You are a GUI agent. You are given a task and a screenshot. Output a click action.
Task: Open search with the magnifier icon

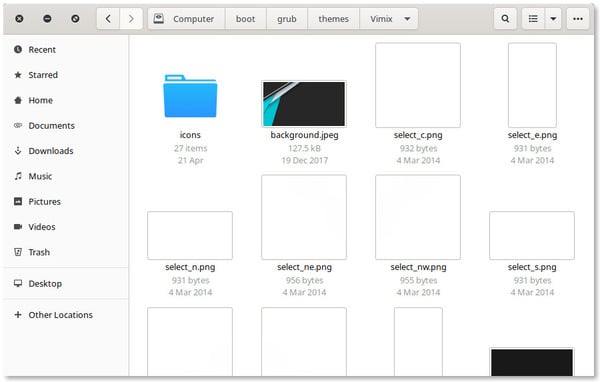click(x=505, y=19)
